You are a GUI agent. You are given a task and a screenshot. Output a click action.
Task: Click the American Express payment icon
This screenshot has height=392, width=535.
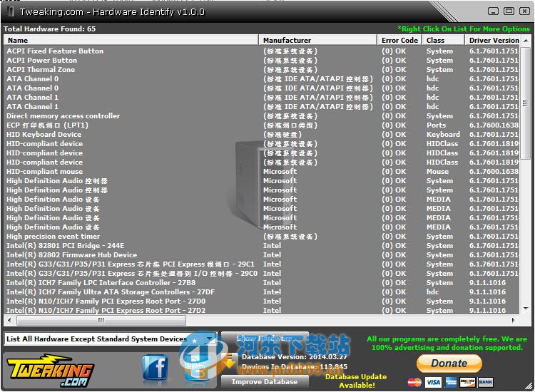pyautogui.click(x=451, y=383)
